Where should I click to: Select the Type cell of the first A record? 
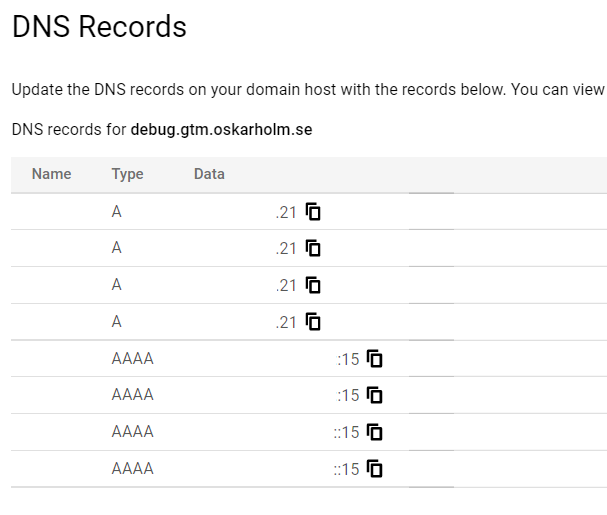click(x=117, y=212)
